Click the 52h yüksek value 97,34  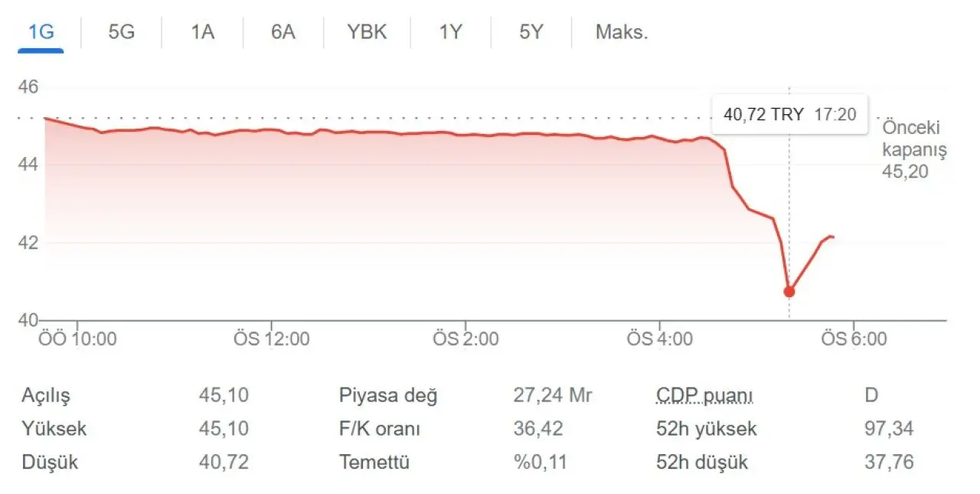[x=889, y=429]
